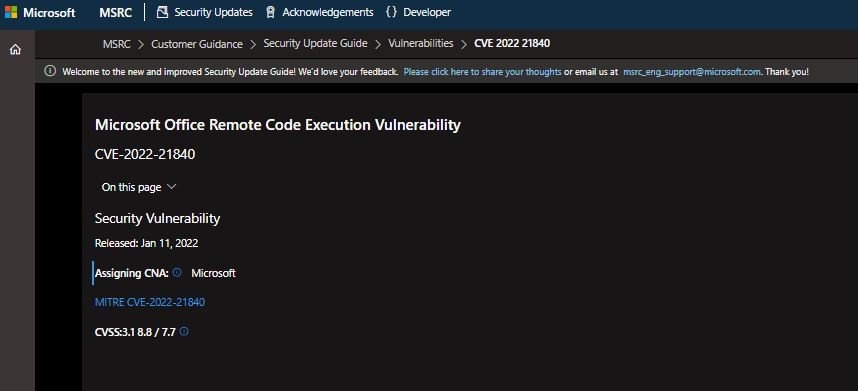The width and height of the screenshot is (858, 391).
Task: Click the Security Updates shield icon
Action: point(162,12)
